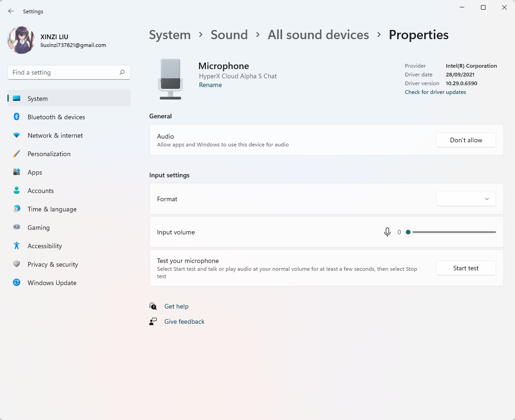Mute the microphone via input volume icon

pos(387,232)
